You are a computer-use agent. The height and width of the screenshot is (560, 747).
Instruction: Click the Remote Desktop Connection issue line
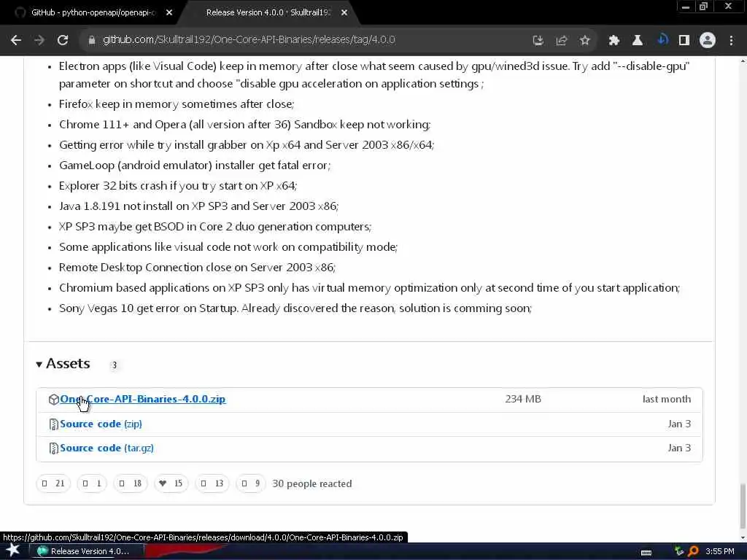197,268
